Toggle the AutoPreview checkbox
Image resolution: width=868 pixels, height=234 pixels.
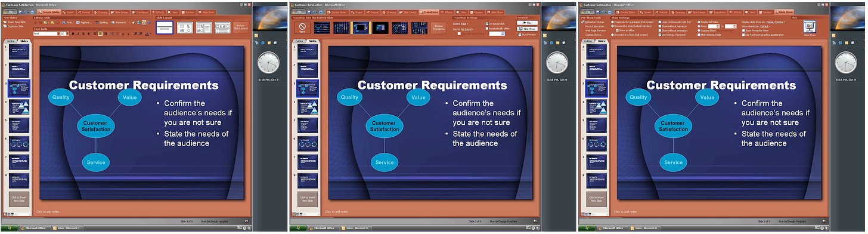(520, 35)
